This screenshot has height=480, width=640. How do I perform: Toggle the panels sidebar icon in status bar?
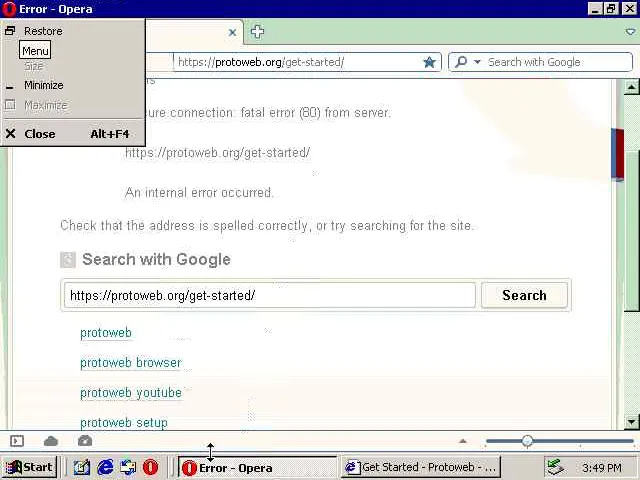coord(17,441)
